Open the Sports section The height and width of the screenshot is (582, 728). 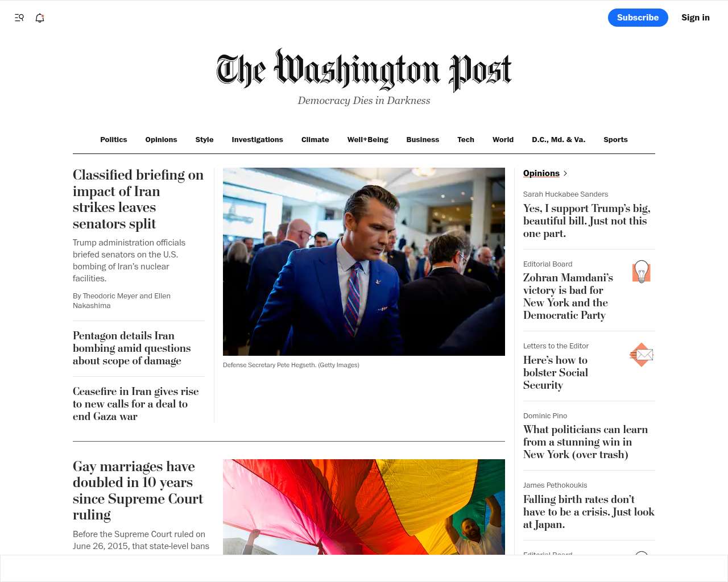pyautogui.click(x=615, y=140)
